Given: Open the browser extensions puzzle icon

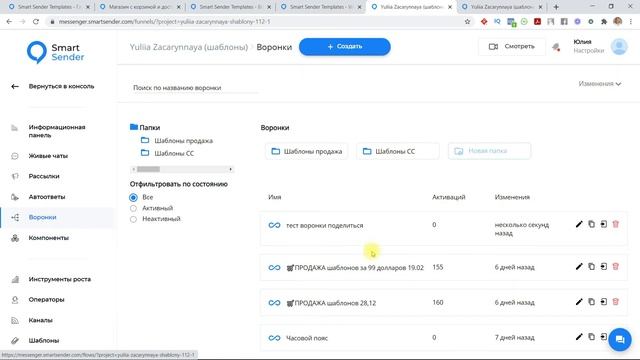Looking at the screenshot, I should pos(604,22).
